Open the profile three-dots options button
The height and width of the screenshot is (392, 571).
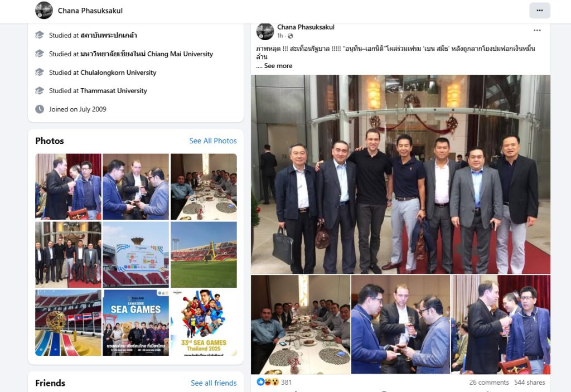pos(540,11)
